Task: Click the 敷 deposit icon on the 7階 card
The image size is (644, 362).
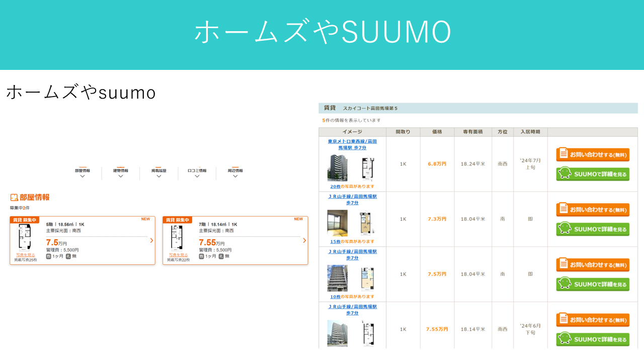Action: point(201,256)
